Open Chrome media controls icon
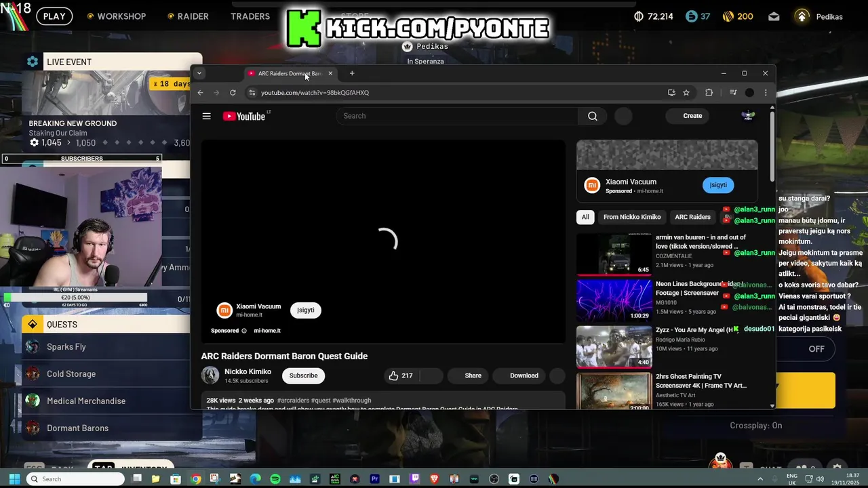The image size is (868, 488). (733, 93)
